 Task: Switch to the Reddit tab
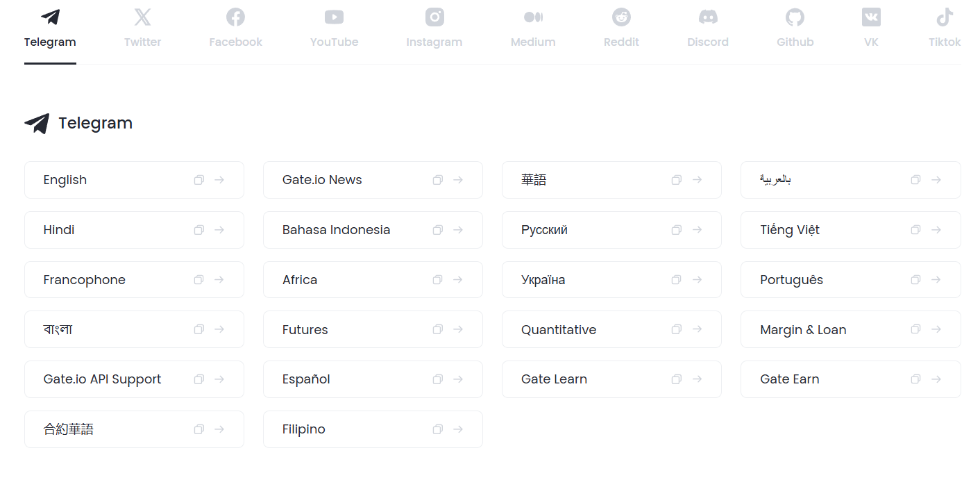621,28
